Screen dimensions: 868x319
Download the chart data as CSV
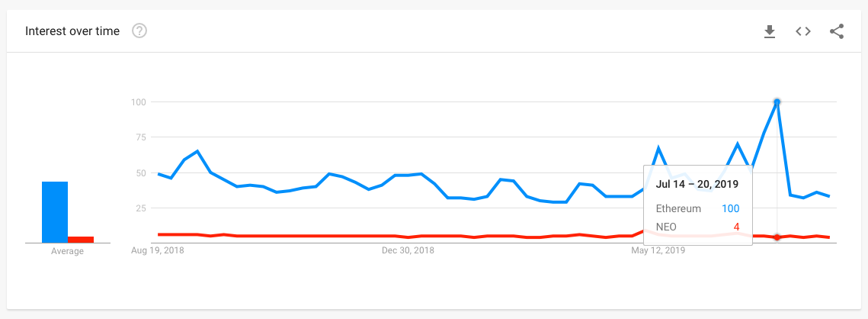(770, 31)
